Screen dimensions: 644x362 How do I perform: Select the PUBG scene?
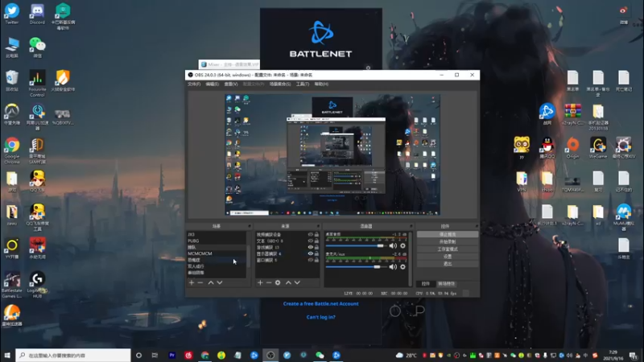[x=217, y=241]
